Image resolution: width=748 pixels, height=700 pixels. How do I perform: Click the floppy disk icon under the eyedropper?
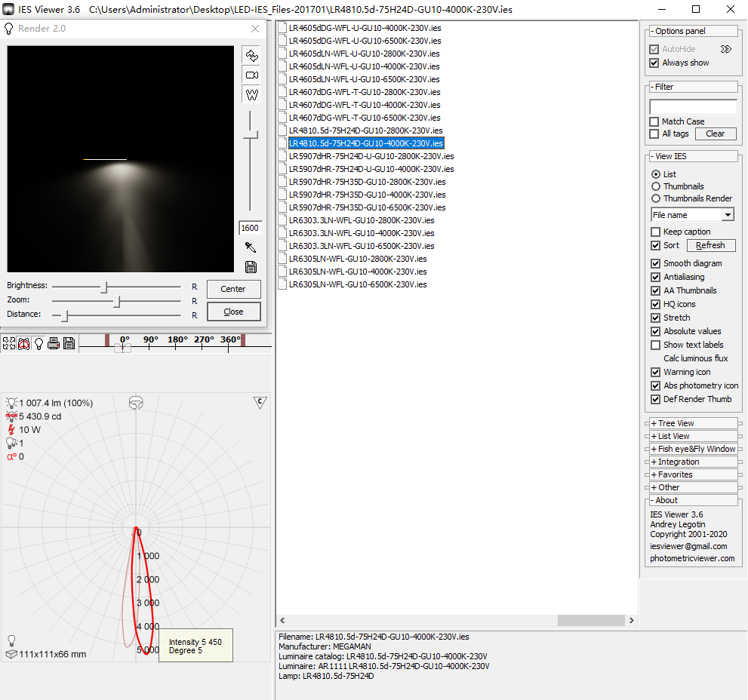point(251,267)
